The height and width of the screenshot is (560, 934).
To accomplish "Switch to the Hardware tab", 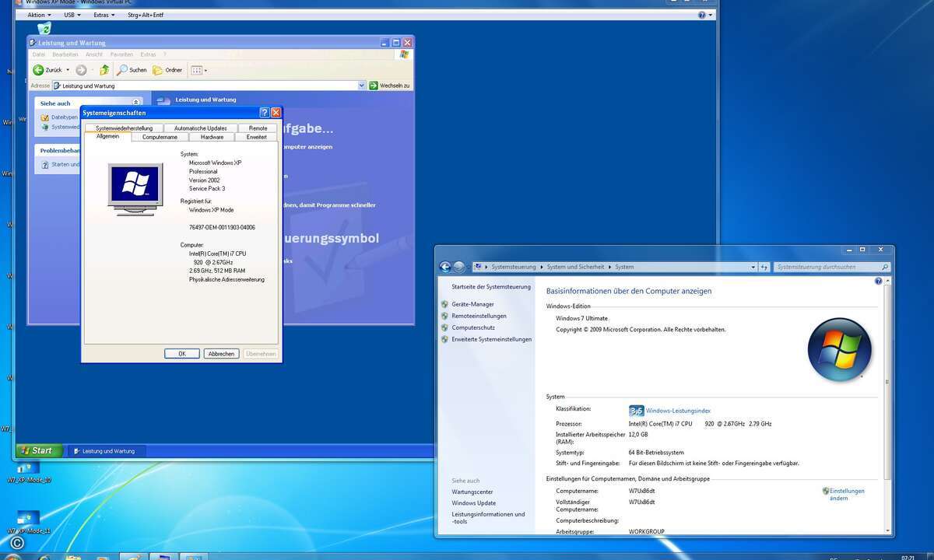I will click(212, 137).
